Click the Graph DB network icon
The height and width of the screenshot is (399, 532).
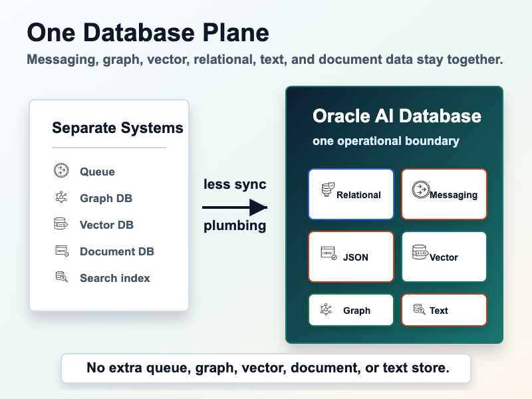[61, 197]
